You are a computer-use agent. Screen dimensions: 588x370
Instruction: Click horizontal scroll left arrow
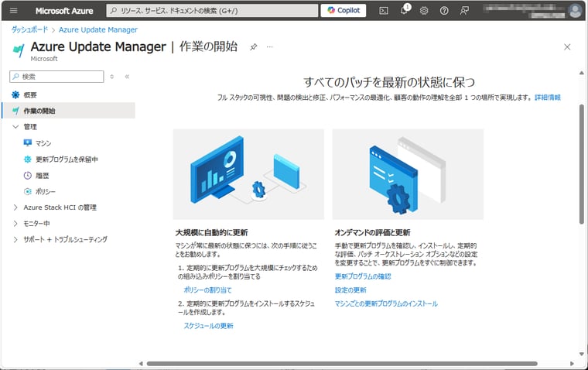(x=141, y=363)
